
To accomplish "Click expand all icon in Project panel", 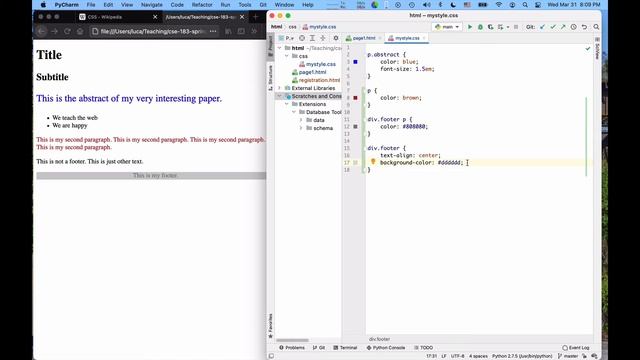I will 312,38.
